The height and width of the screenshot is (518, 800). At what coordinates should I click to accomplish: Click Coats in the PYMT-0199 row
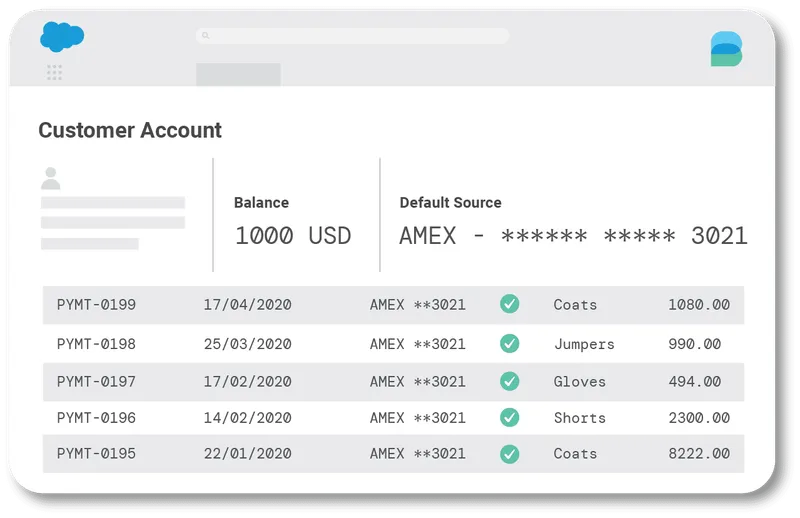[575, 305]
